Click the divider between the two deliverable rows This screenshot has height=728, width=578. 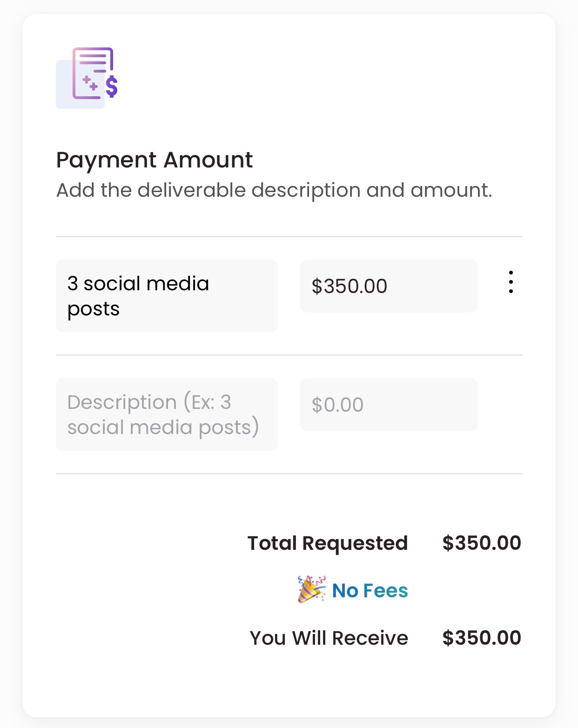(289, 355)
